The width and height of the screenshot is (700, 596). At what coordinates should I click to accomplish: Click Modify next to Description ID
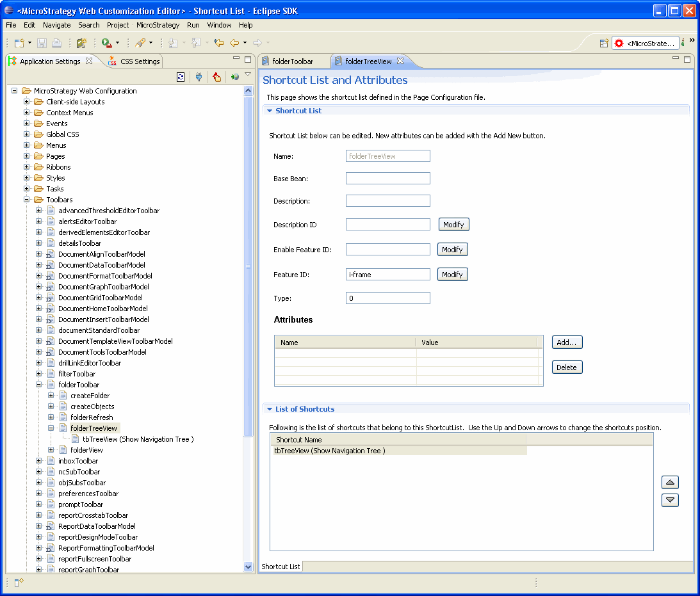pos(453,225)
